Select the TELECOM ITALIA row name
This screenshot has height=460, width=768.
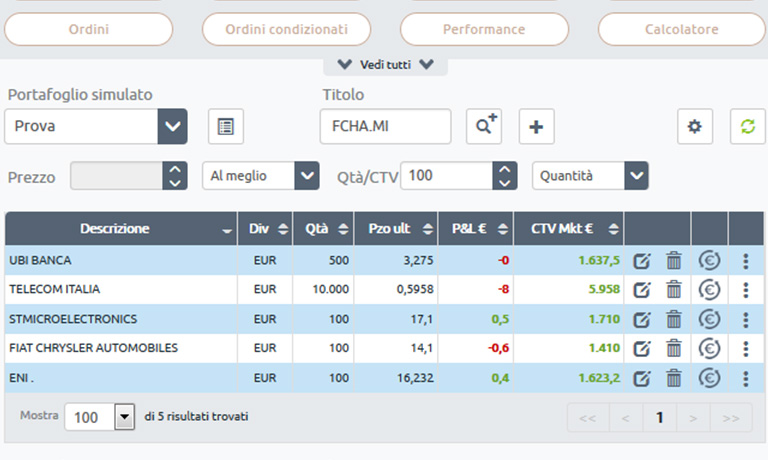pos(54,289)
